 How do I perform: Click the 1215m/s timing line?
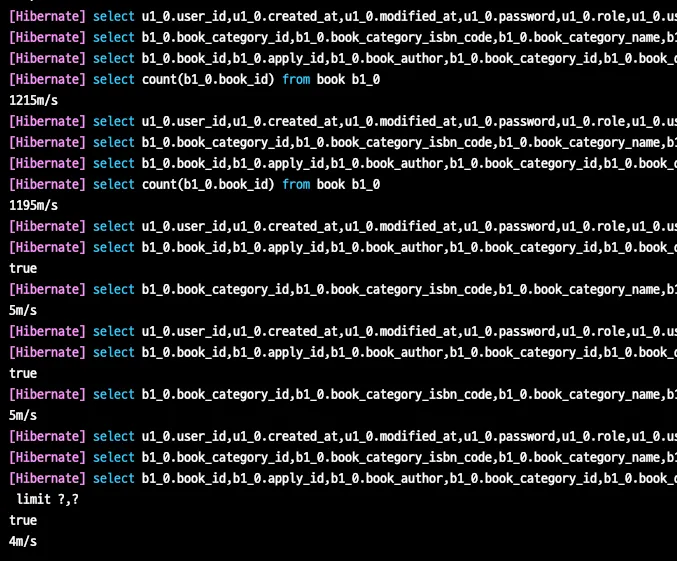[x=33, y=100]
